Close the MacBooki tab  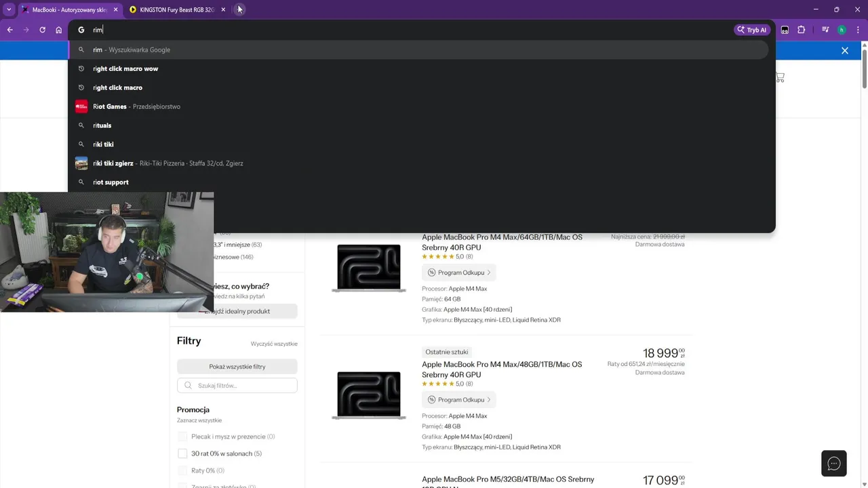[x=115, y=9]
